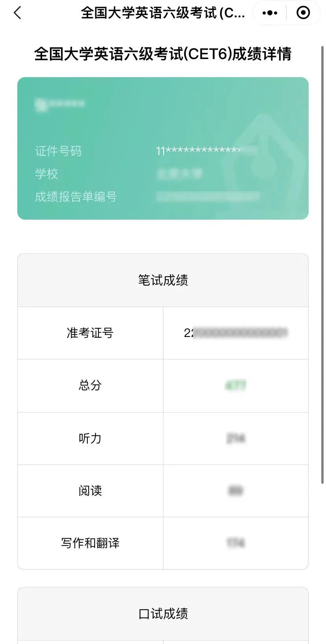
Task: Select the 口试成绩 section header
Action: pos(163,614)
